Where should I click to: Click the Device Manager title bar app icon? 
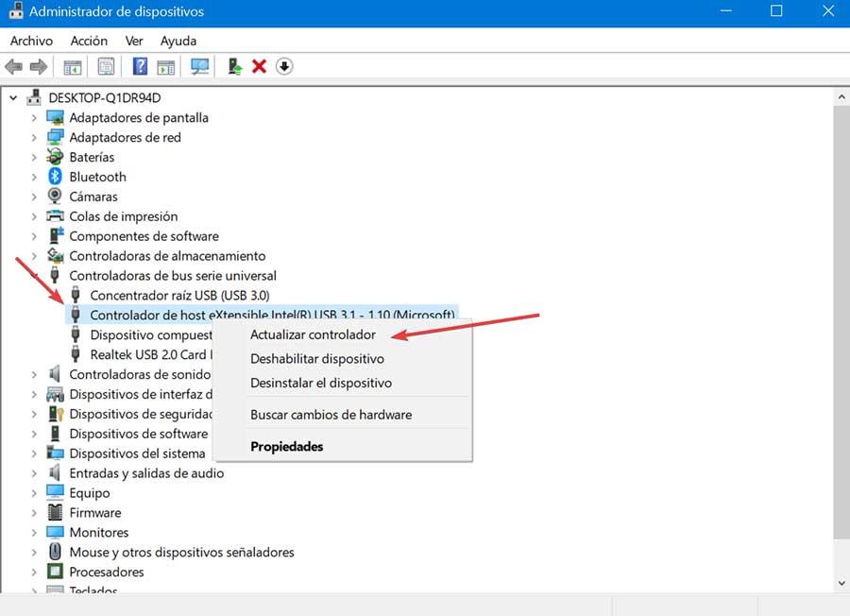(x=16, y=10)
